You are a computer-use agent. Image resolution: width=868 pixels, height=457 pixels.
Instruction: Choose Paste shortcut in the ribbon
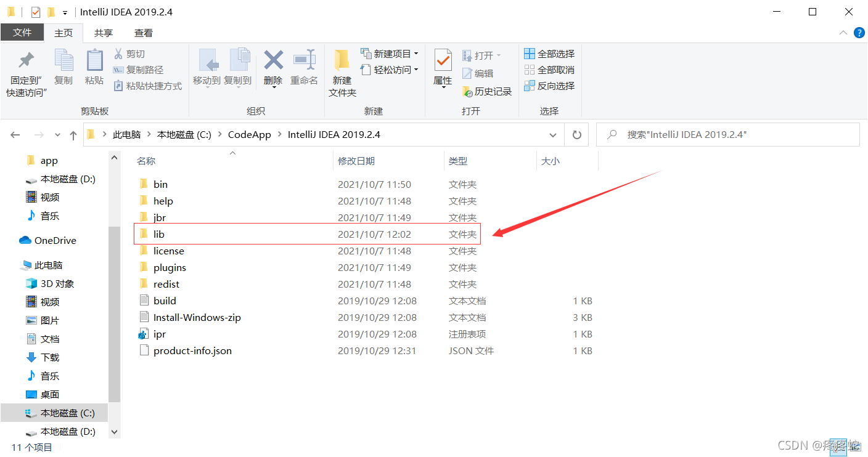click(148, 86)
